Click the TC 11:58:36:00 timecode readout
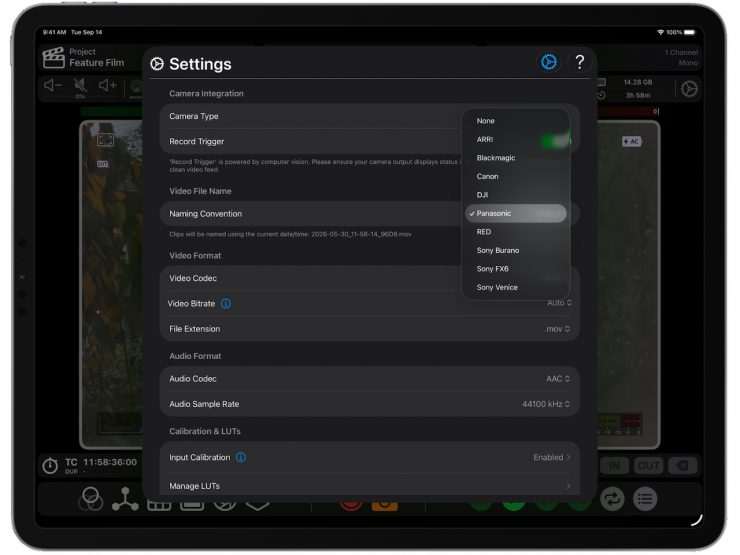This screenshot has height=555, width=740. 101,462
